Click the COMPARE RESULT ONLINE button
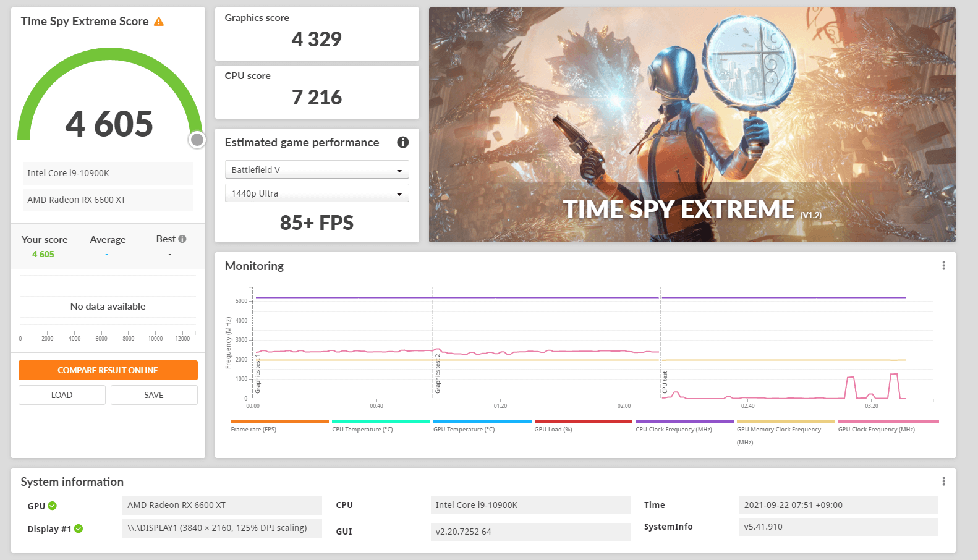The height and width of the screenshot is (560, 978). point(108,370)
